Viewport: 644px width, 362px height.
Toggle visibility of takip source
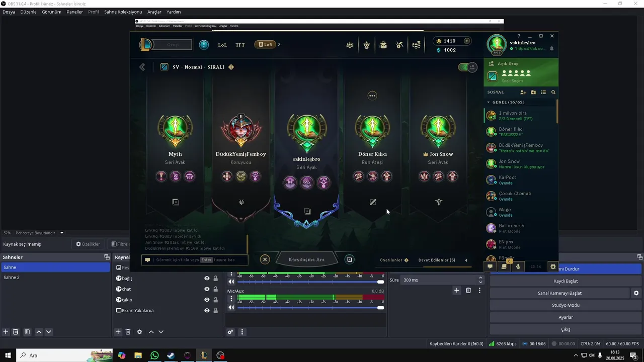tap(207, 300)
